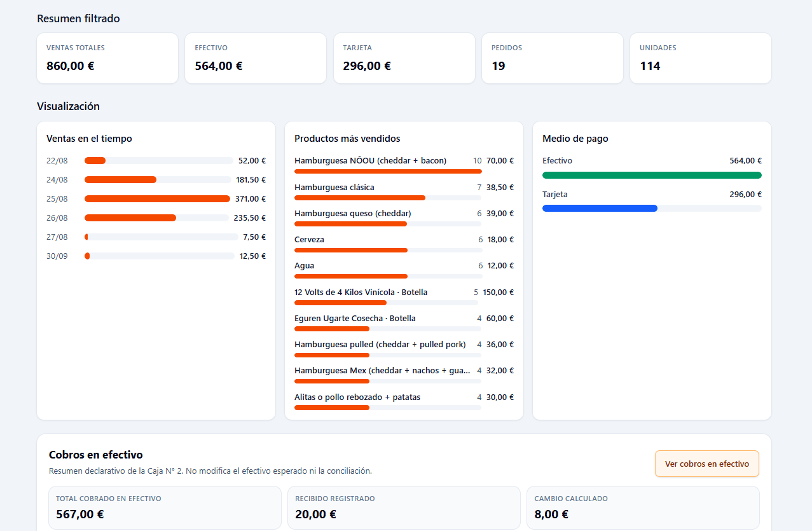The width and height of the screenshot is (812, 531).
Task: Select the Unidades summary card
Action: tap(701, 59)
